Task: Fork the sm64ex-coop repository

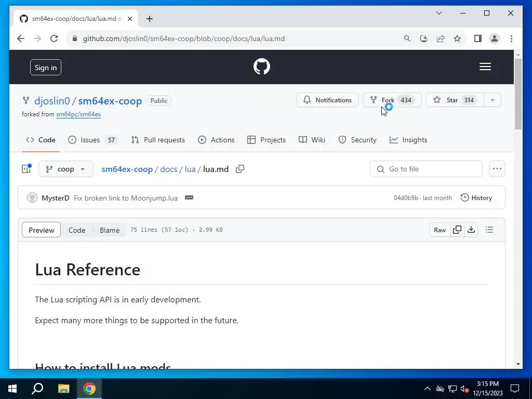Action: (x=392, y=100)
